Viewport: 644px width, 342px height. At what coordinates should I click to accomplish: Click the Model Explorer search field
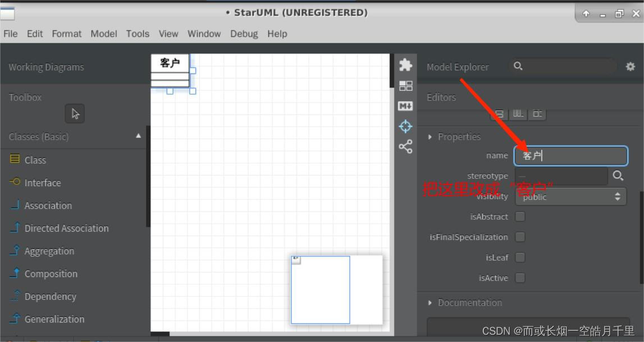tap(563, 66)
